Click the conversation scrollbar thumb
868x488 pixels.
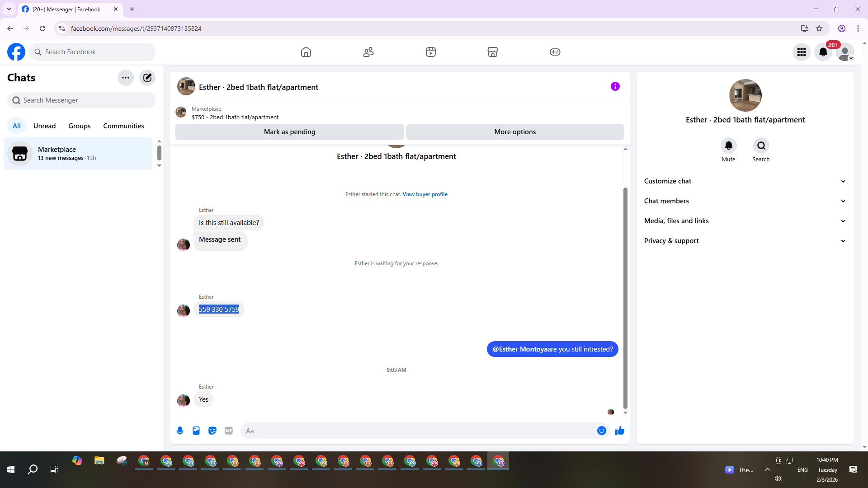click(625, 298)
